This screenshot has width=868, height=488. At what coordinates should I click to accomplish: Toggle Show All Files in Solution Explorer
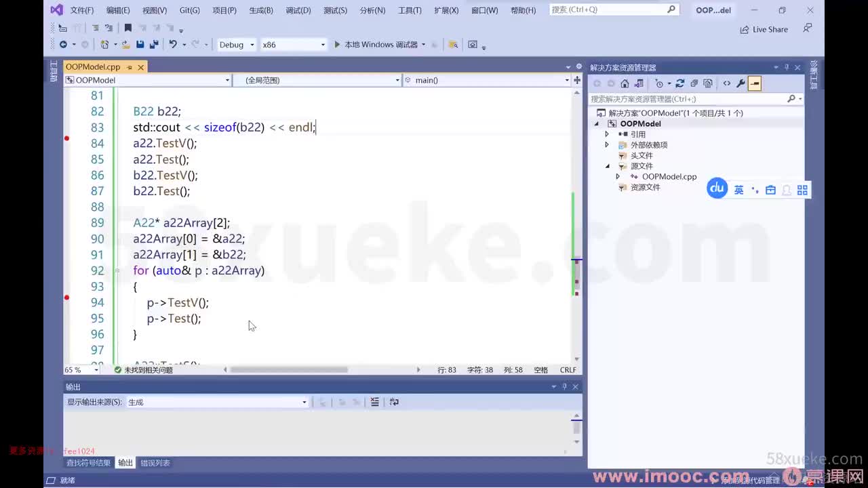tap(708, 83)
